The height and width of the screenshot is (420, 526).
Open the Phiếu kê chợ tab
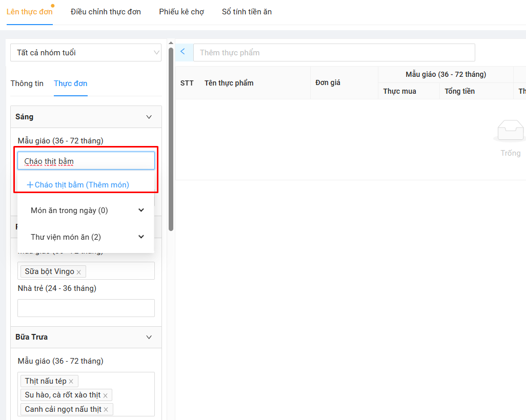coord(181,11)
